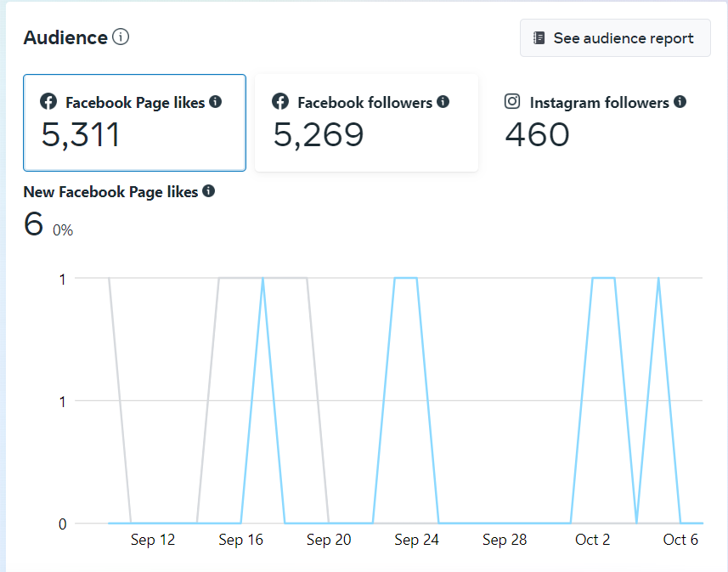
Task: Click the Sep 28 date label on chart
Action: pos(505,540)
